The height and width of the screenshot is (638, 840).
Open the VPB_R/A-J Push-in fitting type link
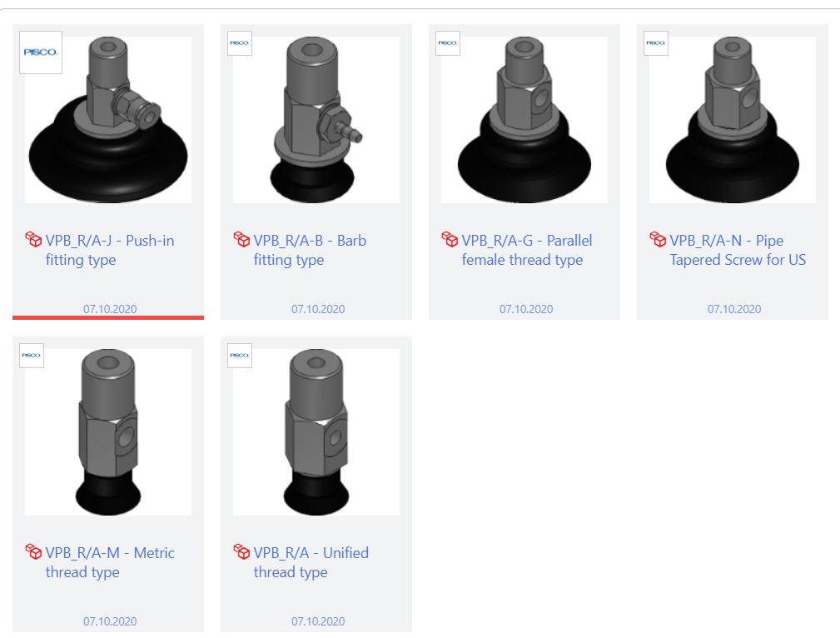click(x=110, y=250)
